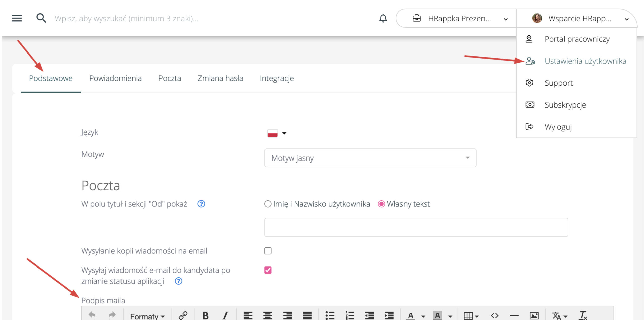Open the Zmiana hasła tab
Screen dimensions: 644x320
point(220,78)
